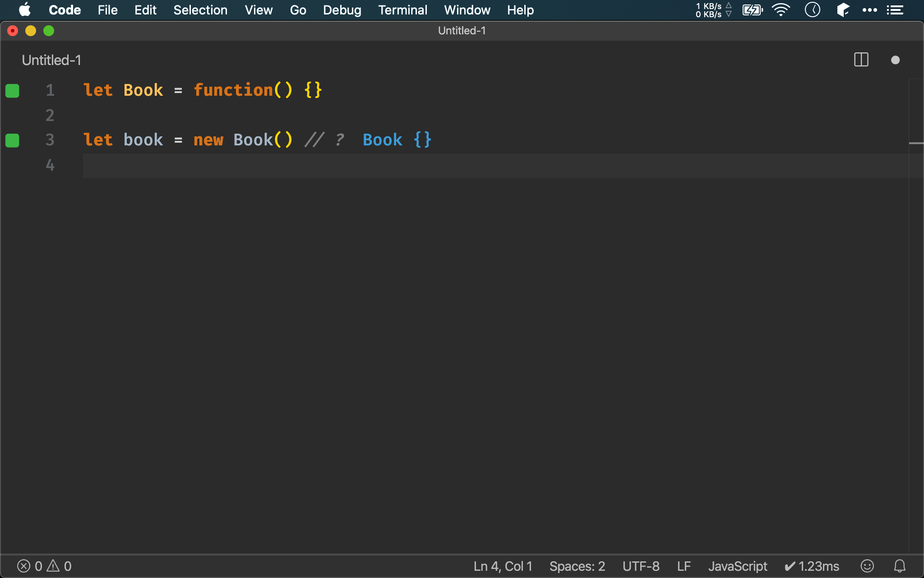Image resolution: width=924 pixels, height=578 pixels.
Task: Open the Terminal menu
Action: pyautogui.click(x=402, y=10)
